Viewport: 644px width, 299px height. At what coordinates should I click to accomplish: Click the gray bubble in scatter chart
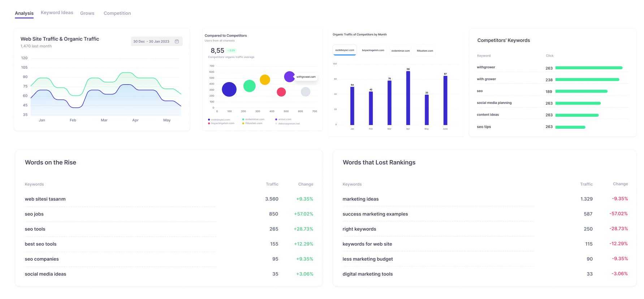(x=306, y=92)
